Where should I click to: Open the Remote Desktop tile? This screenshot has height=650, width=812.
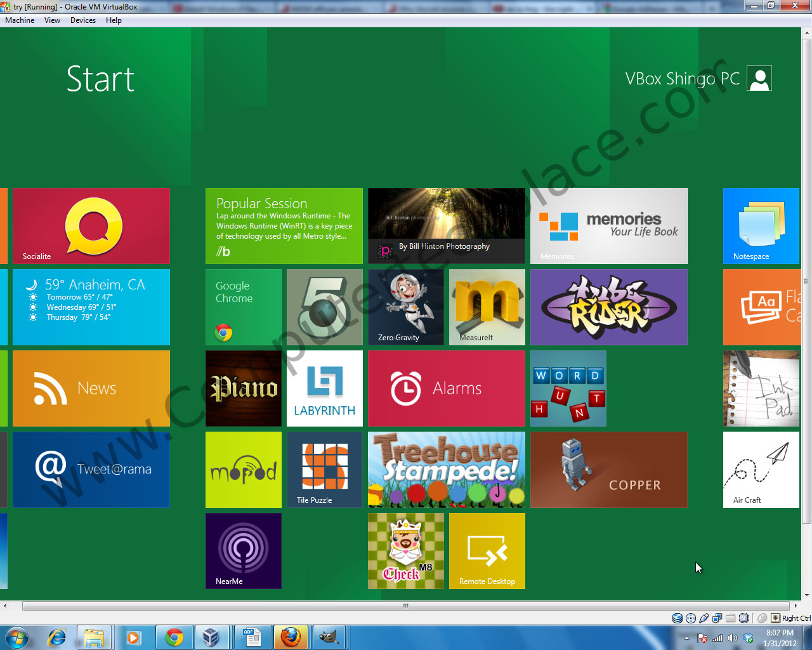point(487,551)
